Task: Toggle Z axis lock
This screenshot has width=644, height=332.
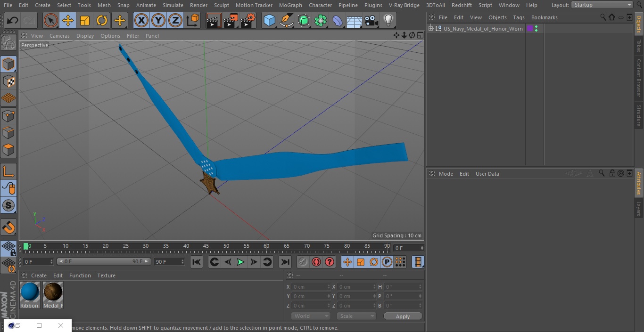Action: pos(175,21)
